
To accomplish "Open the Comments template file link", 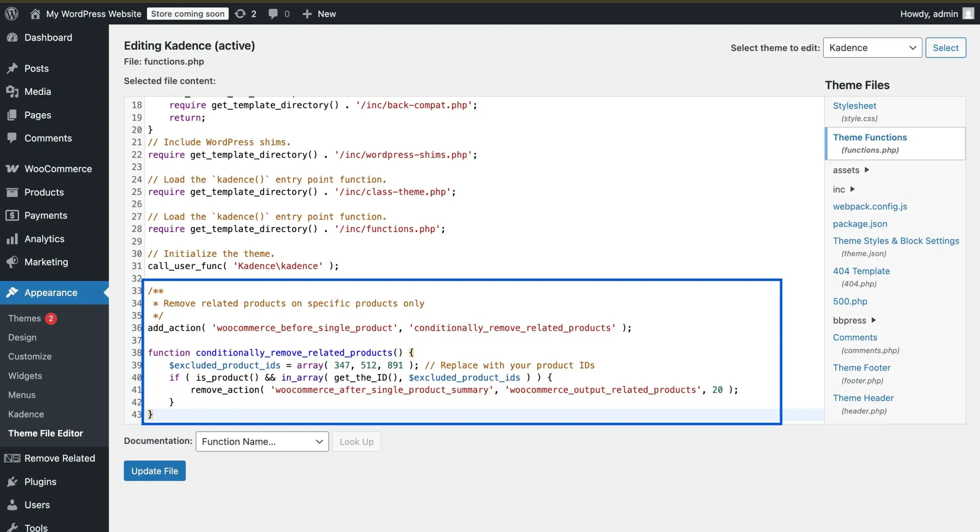I will coord(855,337).
